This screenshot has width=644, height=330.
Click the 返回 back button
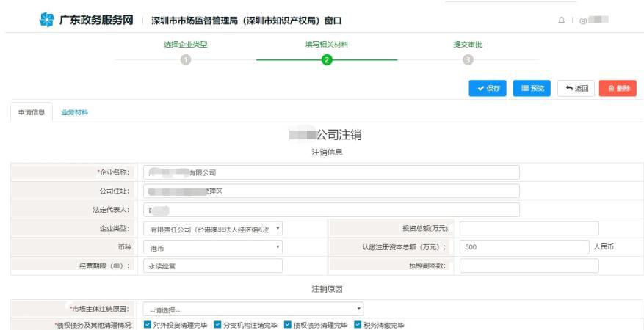[576, 88]
